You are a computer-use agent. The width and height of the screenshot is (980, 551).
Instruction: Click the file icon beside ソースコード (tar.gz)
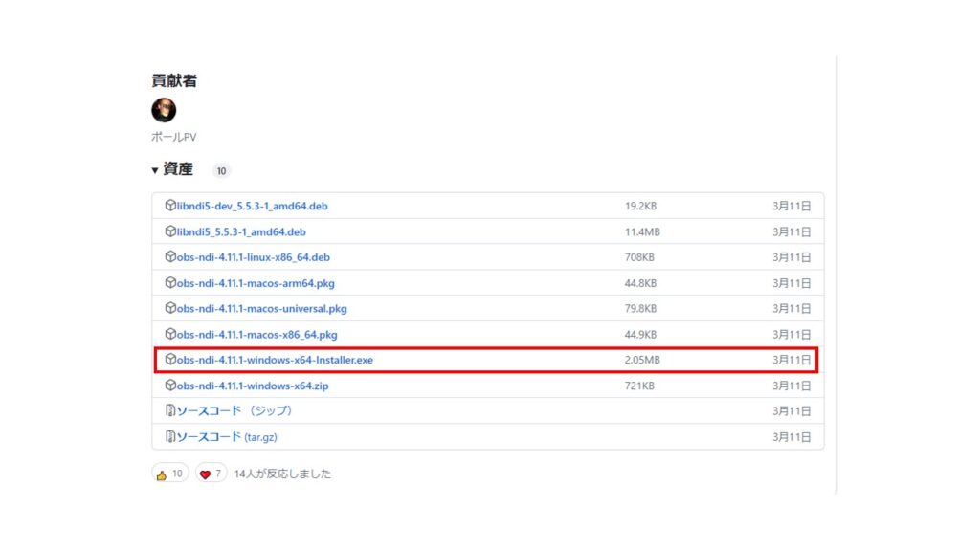[x=170, y=436]
